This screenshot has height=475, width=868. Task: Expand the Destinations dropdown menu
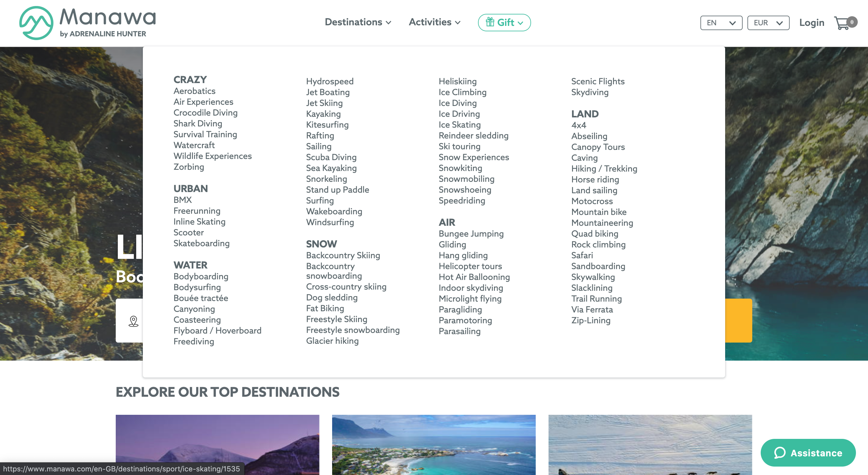358,22
